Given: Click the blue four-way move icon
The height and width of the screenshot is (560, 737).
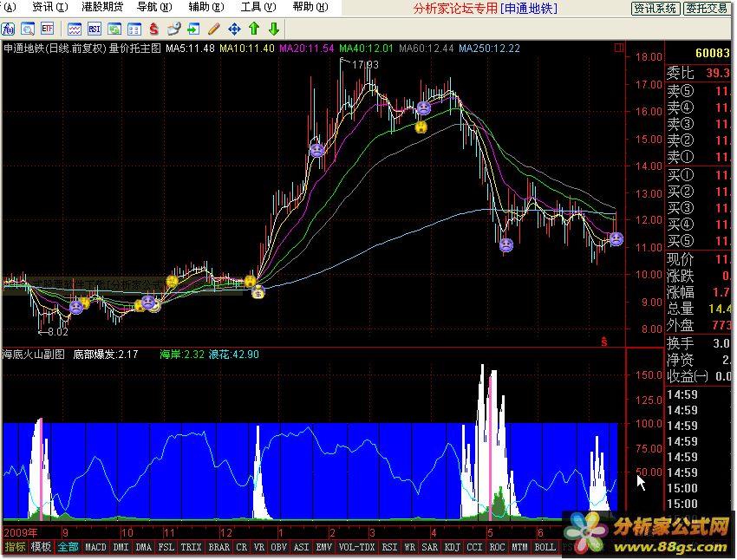Looking at the screenshot, I should point(234,29).
